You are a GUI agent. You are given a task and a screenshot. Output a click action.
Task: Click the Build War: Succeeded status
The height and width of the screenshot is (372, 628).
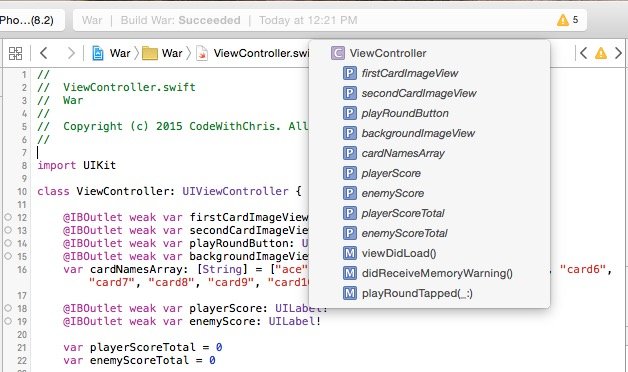181,20
